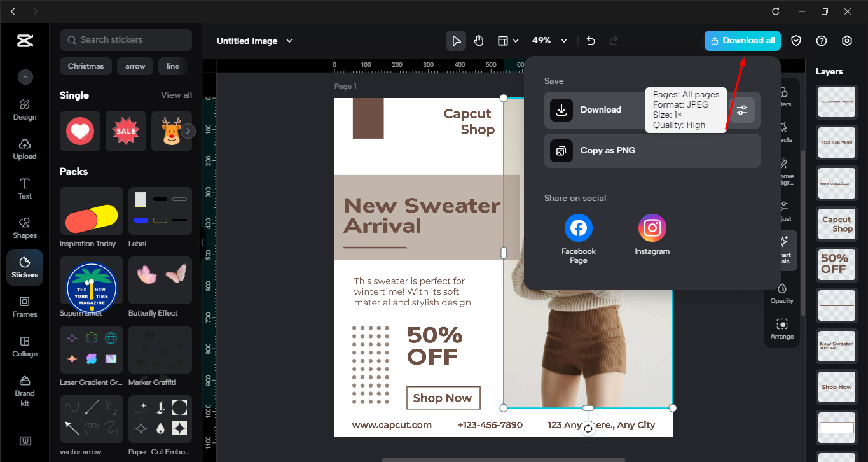Screen dimensions: 868x462
Task: Click the CapCut logo
Action: click(25, 41)
